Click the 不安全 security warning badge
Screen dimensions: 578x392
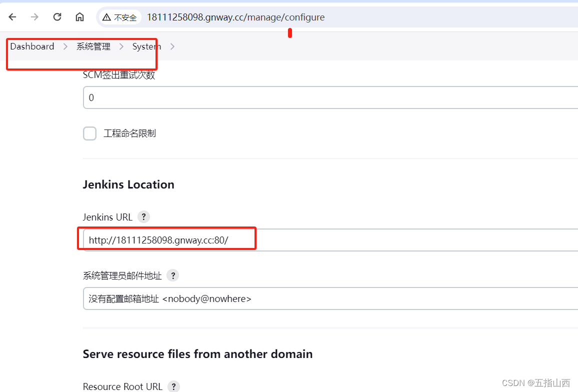(x=120, y=17)
